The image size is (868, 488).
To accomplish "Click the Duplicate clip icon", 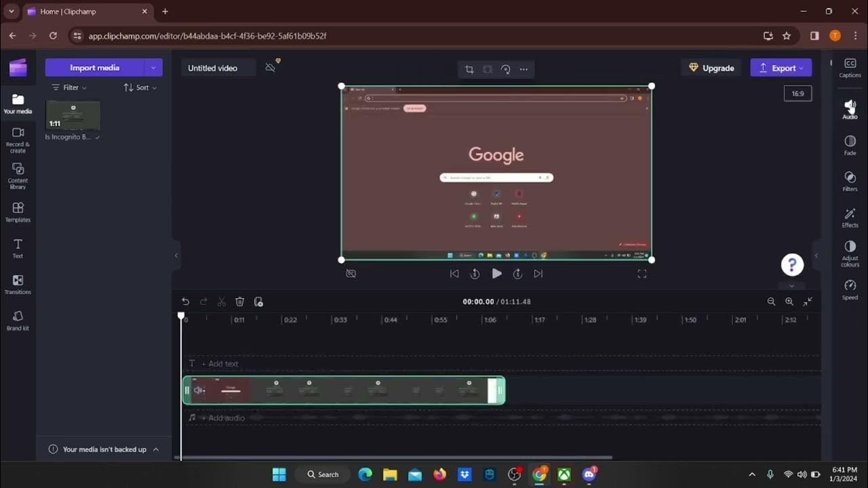I will click(258, 302).
